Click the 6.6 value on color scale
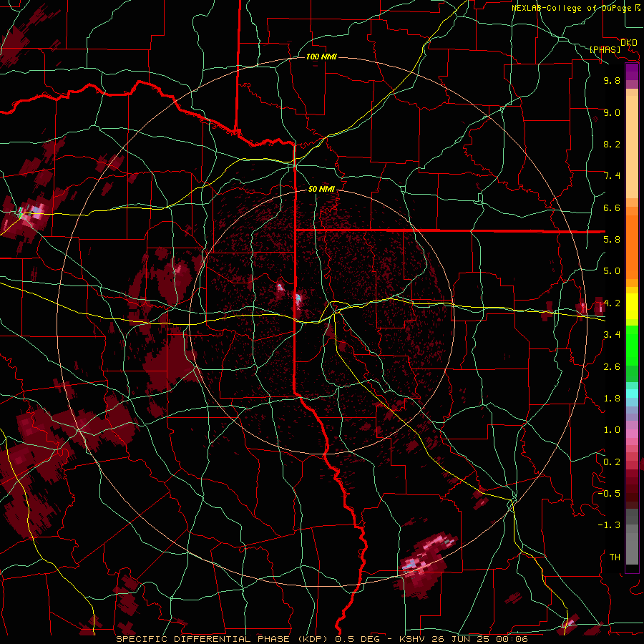 point(612,208)
